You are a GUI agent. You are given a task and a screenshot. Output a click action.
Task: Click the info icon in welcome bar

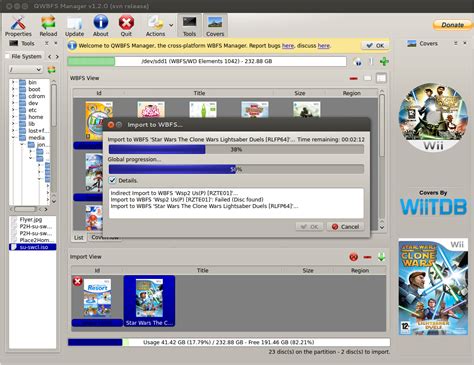coord(72,46)
